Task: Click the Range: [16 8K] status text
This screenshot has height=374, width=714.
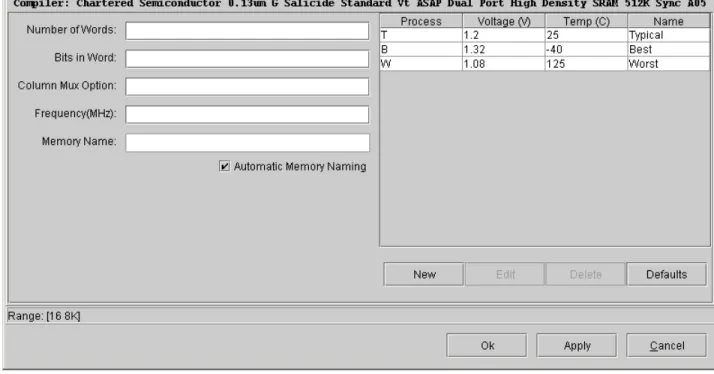Action: 44,316
